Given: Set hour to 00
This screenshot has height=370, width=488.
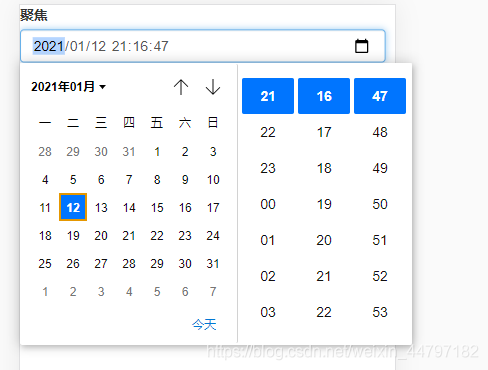Looking at the screenshot, I should (x=268, y=204).
